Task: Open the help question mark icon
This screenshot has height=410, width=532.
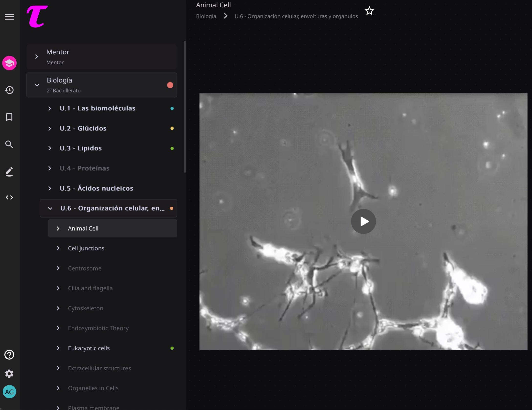Action: pyautogui.click(x=9, y=355)
